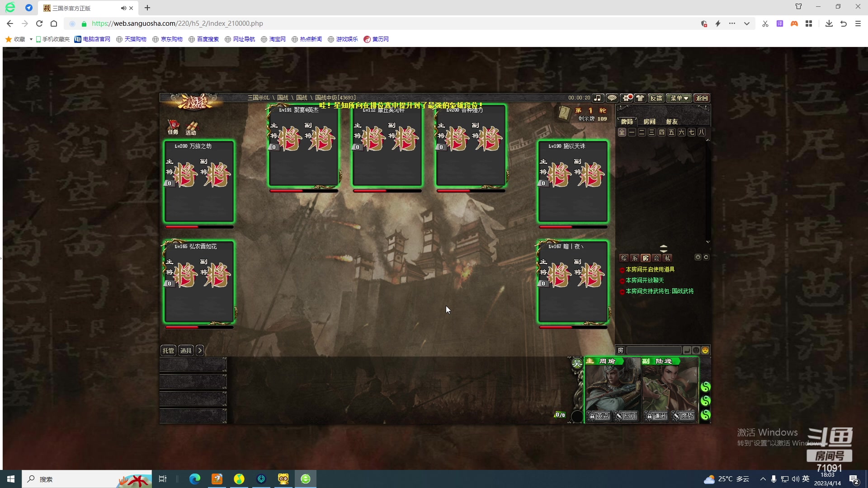
Task: Activate the 谦逊 skill button
Action: click(x=656, y=416)
